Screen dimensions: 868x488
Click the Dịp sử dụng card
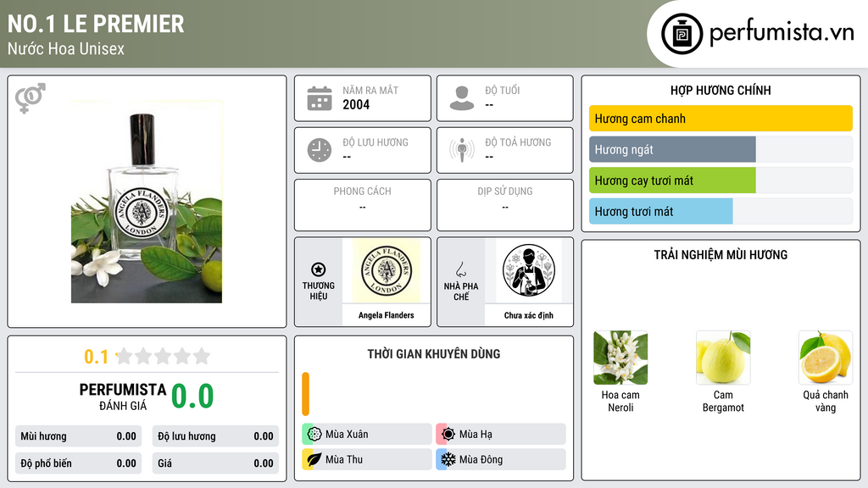(505, 205)
